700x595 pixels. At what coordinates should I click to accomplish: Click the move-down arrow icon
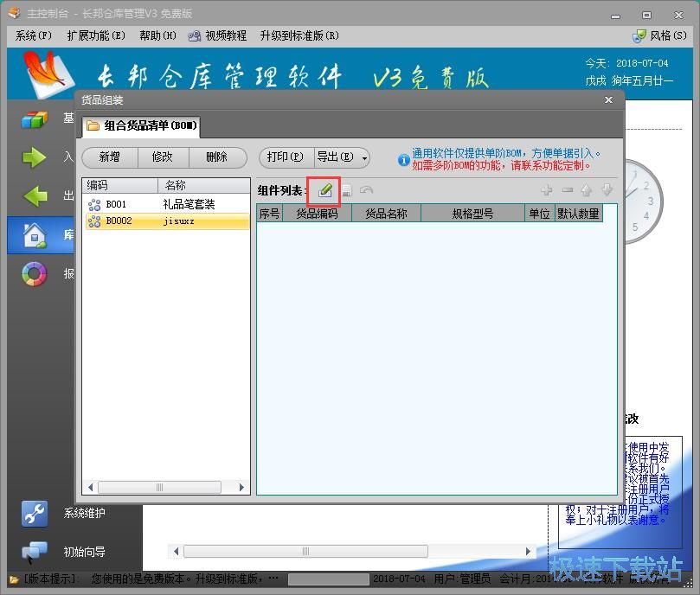tap(607, 190)
